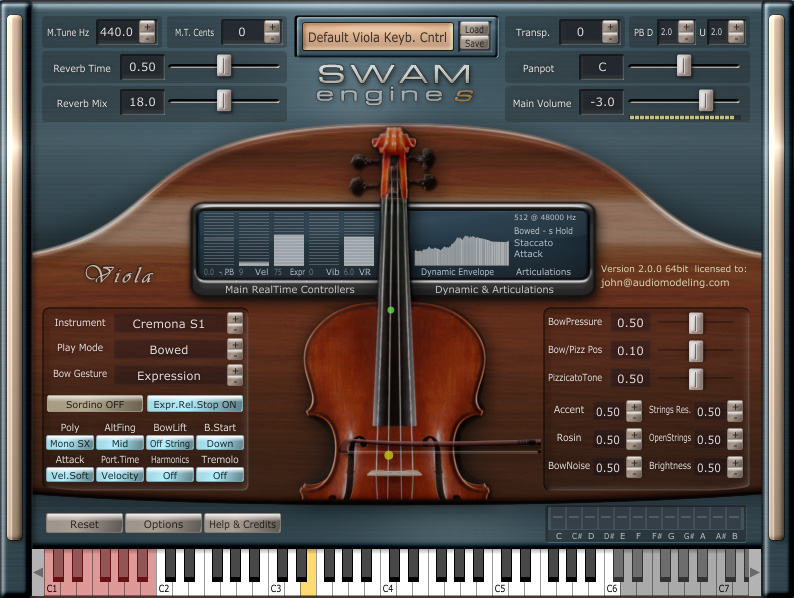
Task: Change the Poly Mono SX setting
Action: click(70, 443)
